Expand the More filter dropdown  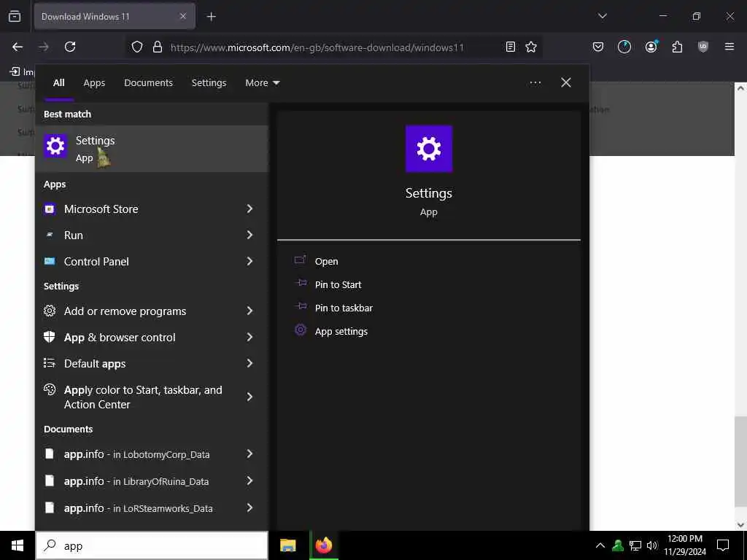pos(263,83)
